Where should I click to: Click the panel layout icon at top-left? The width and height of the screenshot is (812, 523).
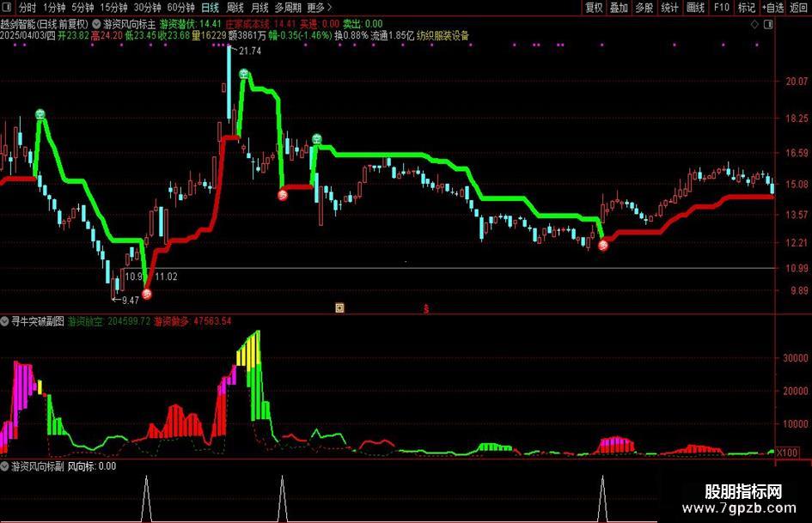click(x=7, y=7)
